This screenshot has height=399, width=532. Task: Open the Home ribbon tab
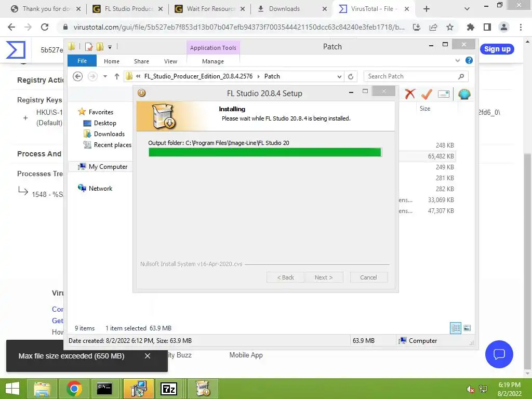(x=112, y=61)
